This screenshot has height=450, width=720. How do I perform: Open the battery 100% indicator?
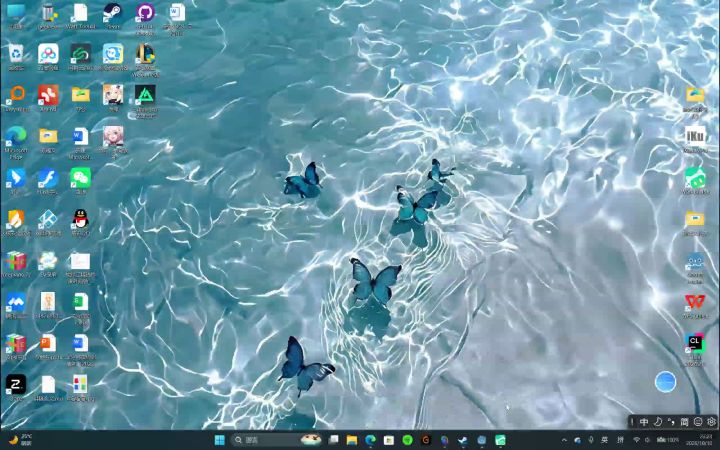click(x=668, y=440)
